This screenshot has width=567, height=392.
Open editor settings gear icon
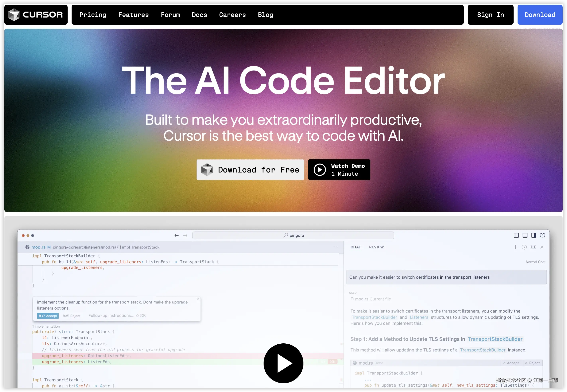click(542, 235)
